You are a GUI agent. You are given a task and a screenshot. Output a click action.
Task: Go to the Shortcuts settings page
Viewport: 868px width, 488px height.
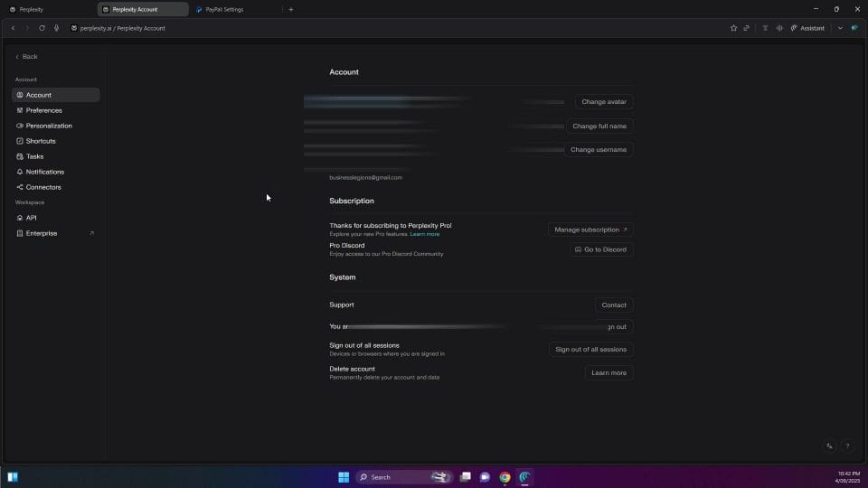[41, 141]
